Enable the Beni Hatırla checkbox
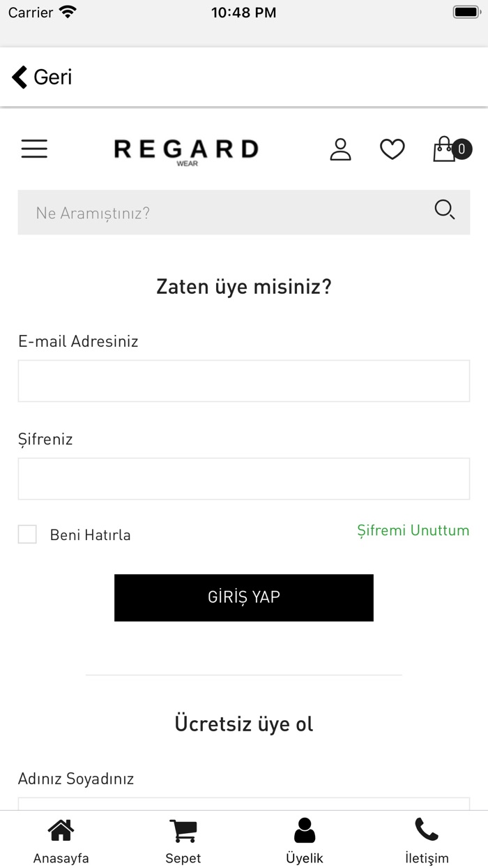The height and width of the screenshot is (868, 488). [27, 534]
